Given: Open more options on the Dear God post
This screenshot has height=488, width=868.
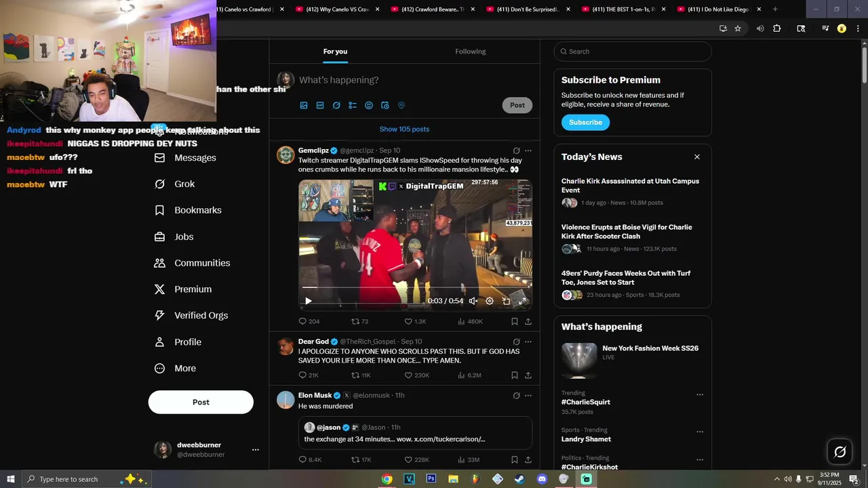Looking at the screenshot, I should tap(528, 342).
